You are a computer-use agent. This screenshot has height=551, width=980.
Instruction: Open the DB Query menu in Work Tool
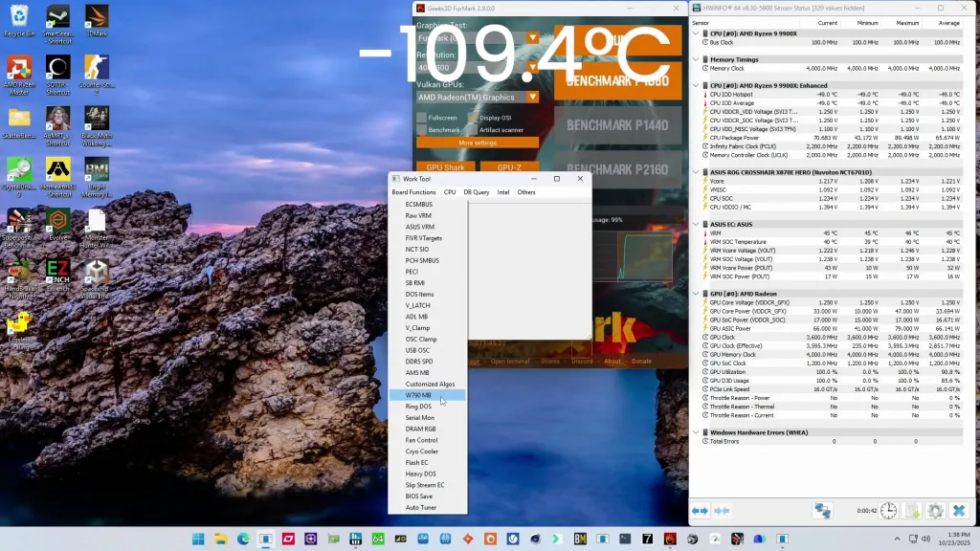[x=476, y=191]
